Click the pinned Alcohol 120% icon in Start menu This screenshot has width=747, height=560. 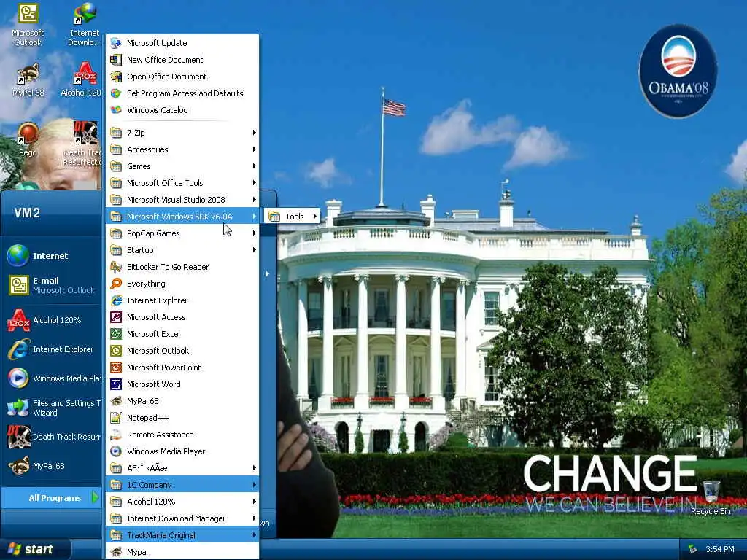(18, 321)
